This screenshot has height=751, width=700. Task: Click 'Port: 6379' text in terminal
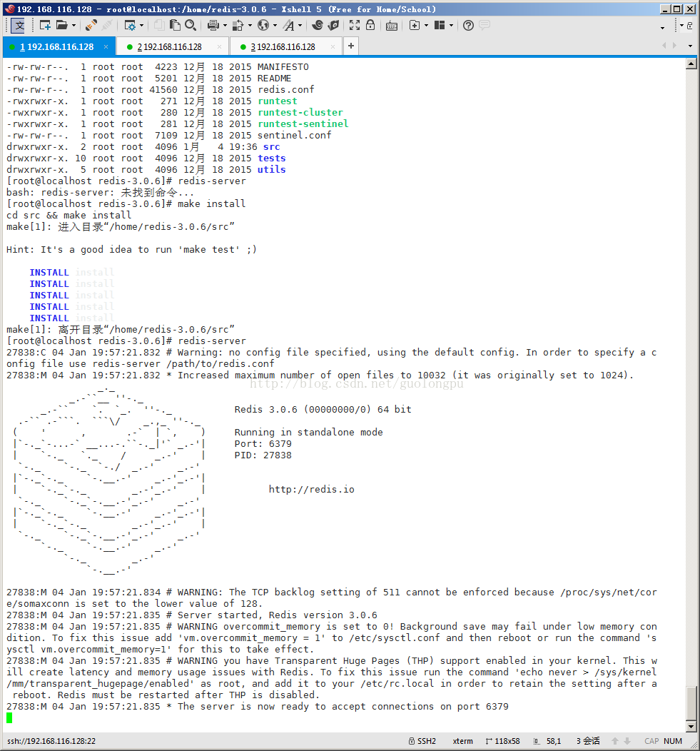tap(263, 443)
